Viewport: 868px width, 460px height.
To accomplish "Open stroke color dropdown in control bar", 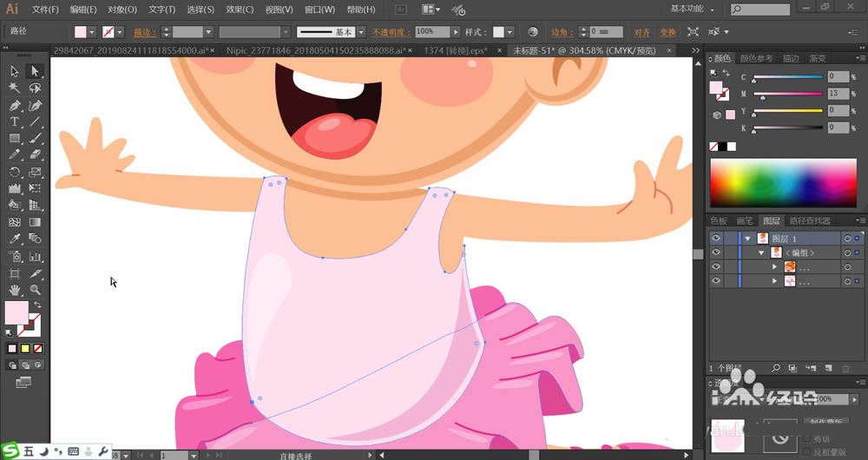I will [120, 32].
